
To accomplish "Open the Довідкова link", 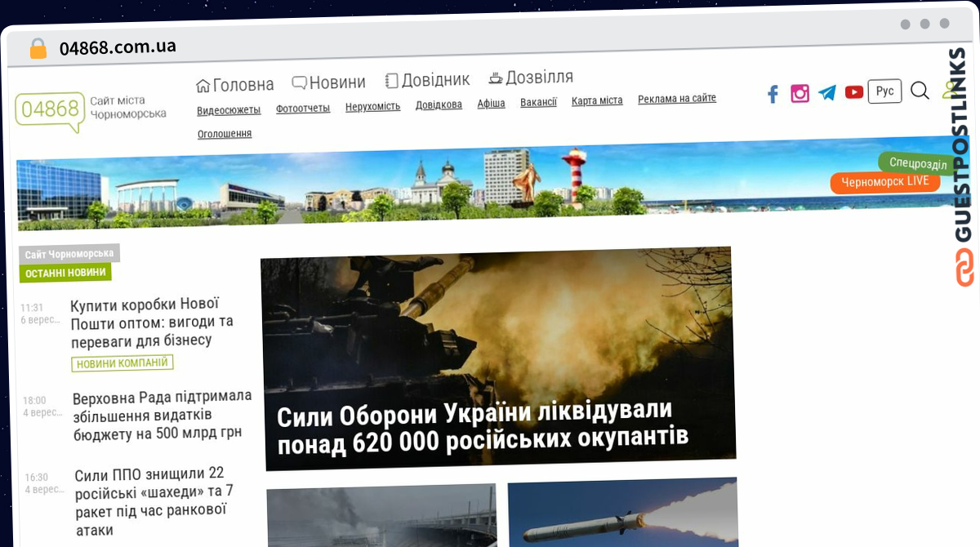I will 439,105.
